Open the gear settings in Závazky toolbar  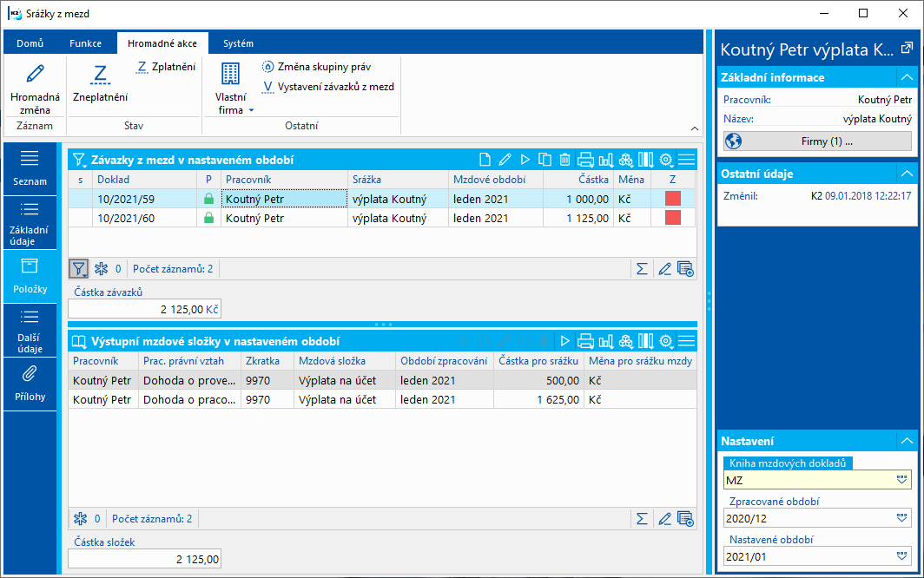tap(666, 160)
